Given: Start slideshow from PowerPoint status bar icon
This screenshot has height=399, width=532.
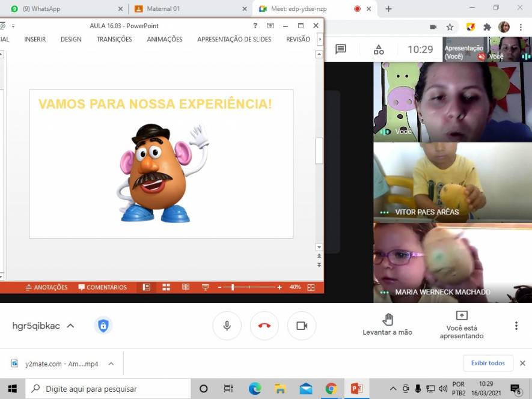Looking at the screenshot, I should [205, 287].
